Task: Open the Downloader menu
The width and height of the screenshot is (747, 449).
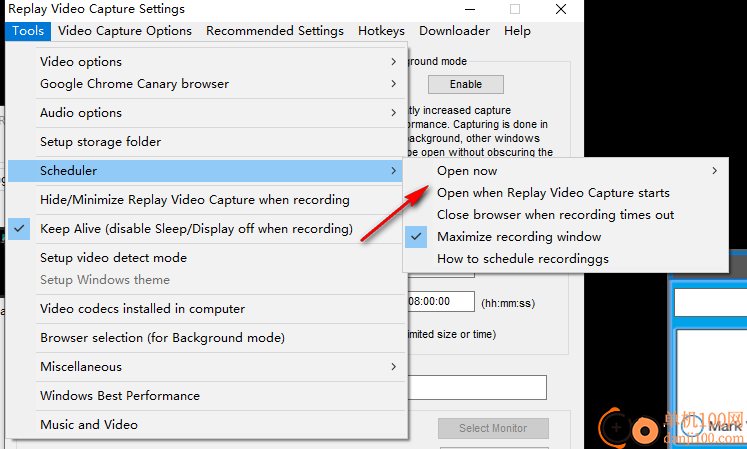Action: point(454,31)
